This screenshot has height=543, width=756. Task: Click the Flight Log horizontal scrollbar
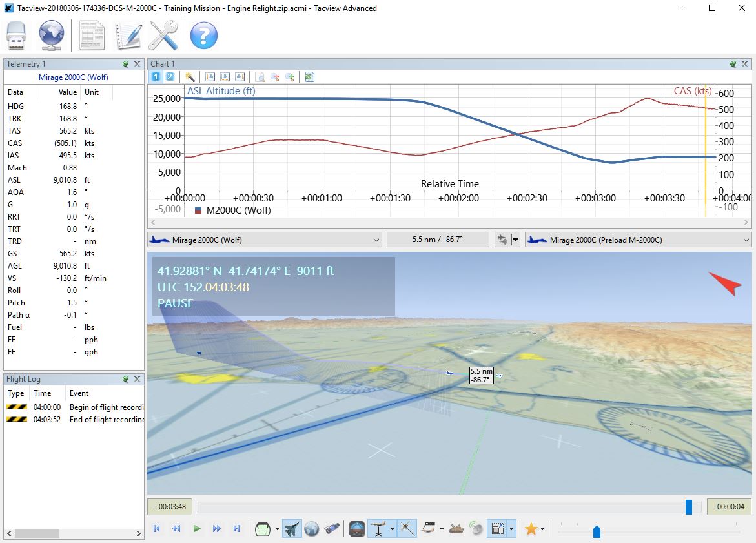(74, 533)
